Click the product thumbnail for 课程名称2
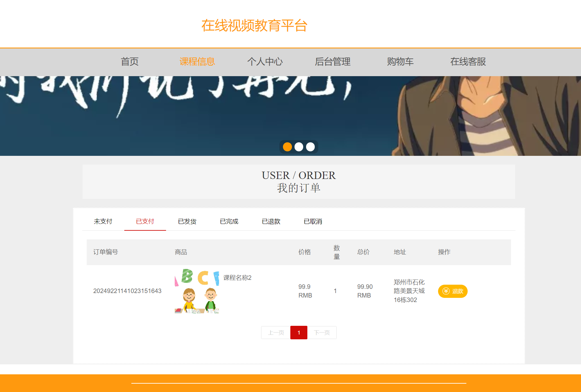 tap(196, 291)
